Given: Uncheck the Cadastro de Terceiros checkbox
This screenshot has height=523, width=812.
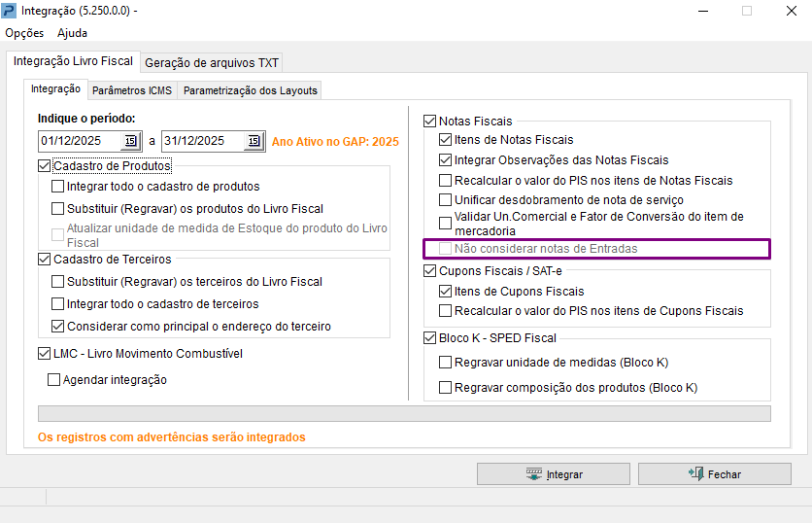Looking at the screenshot, I should [x=45, y=260].
